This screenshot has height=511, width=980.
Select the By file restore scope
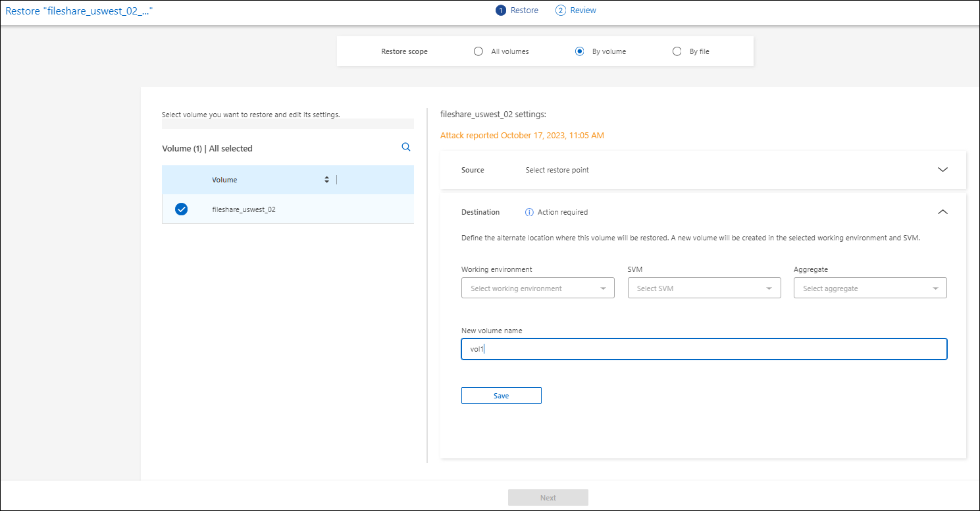(677, 51)
